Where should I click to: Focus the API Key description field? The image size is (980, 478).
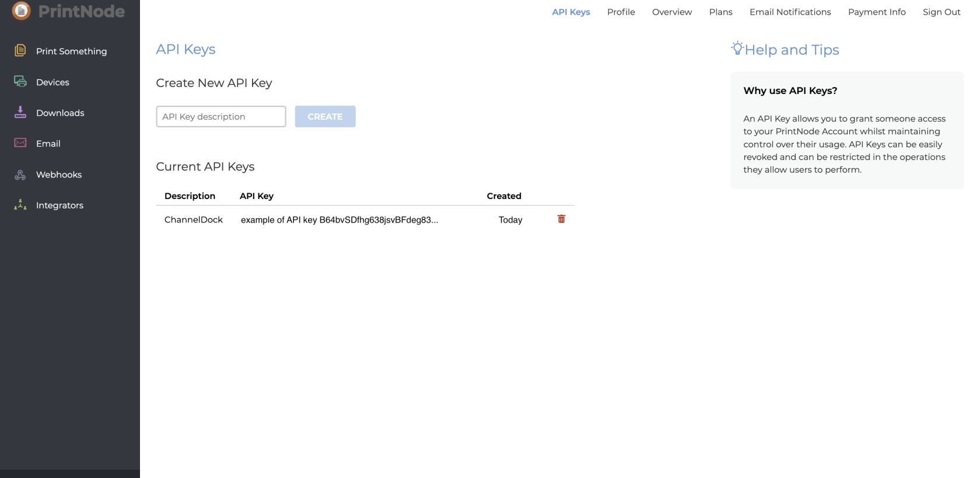point(221,117)
